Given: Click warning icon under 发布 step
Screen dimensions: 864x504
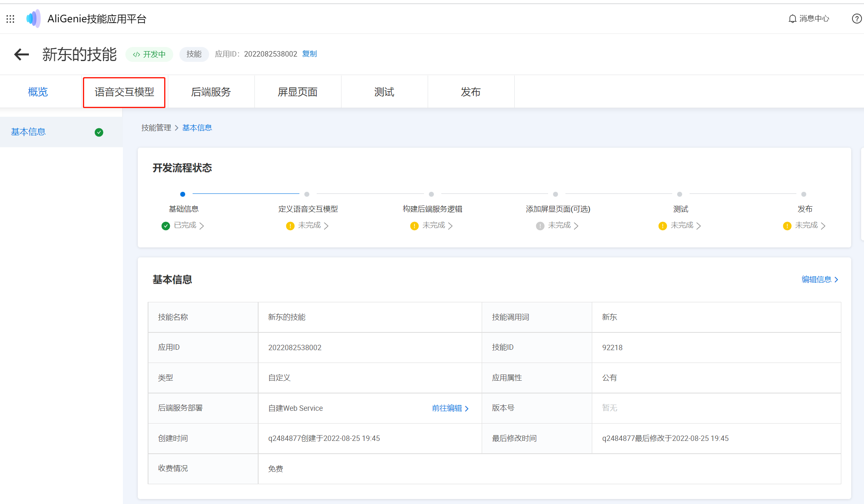Looking at the screenshot, I should pyautogui.click(x=787, y=226).
